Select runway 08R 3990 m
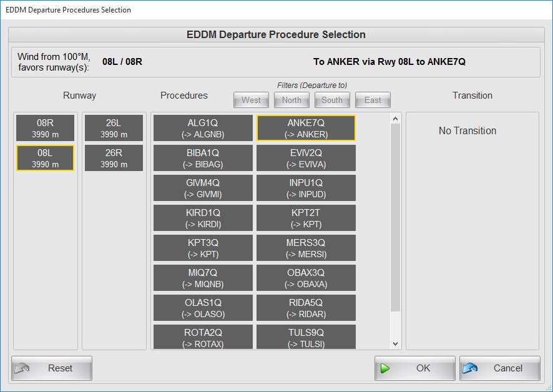The image size is (553, 392). 45,128
